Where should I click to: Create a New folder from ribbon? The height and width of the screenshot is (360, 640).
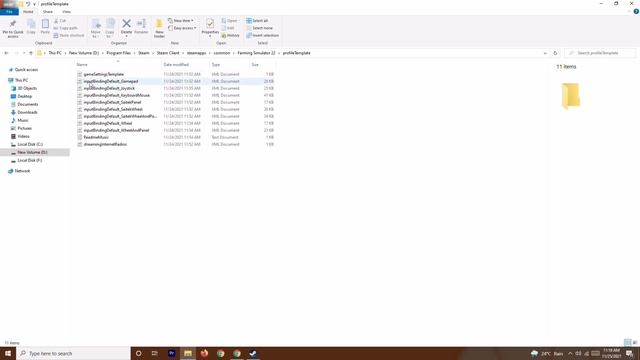pyautogui.click(x=159, y=28)
